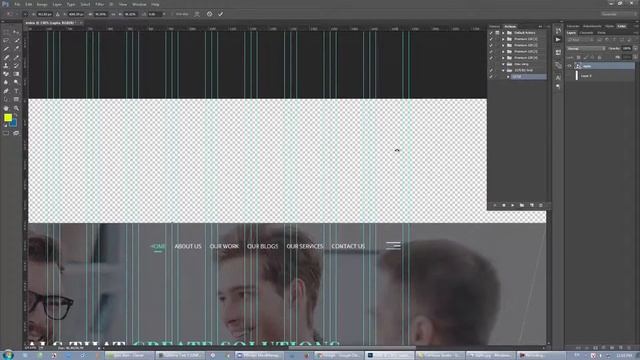This screenshot has height=360, width=640.
Task: Select the Horizontal Type tool
Action: pos(16,91)
